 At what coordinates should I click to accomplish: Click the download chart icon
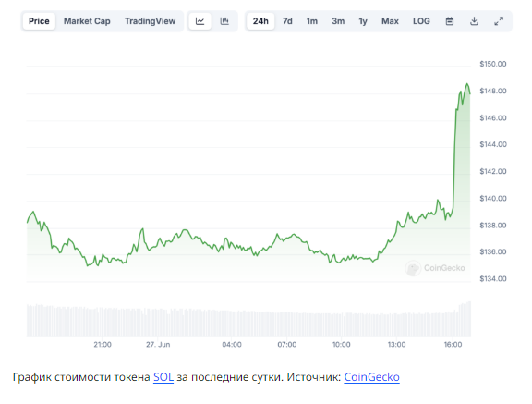(x=474, y=21)
